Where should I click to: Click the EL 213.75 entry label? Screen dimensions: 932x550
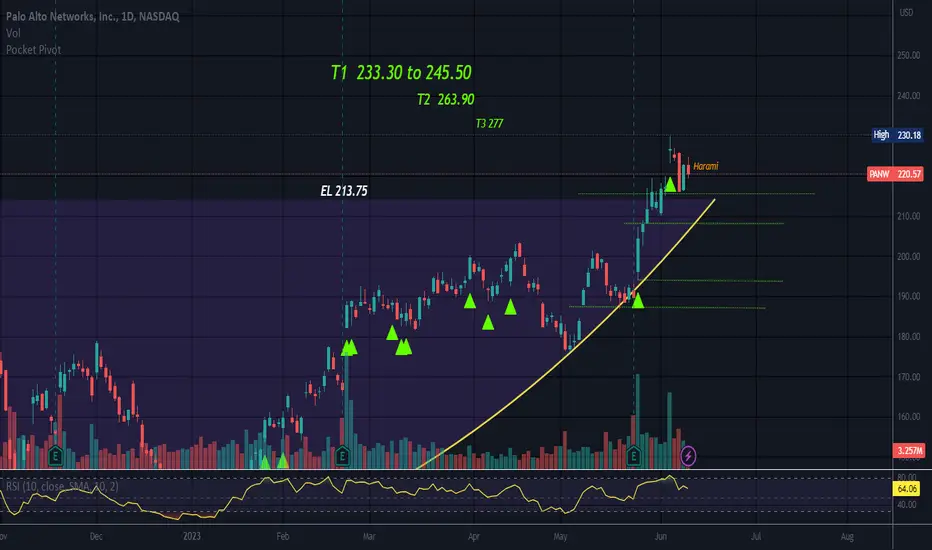coord(344,191)
